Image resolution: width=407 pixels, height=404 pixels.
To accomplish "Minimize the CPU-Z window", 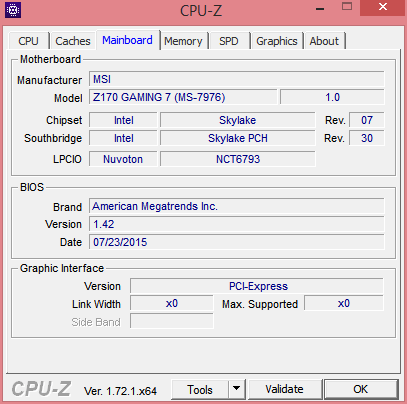I will [x=320, y=9].
